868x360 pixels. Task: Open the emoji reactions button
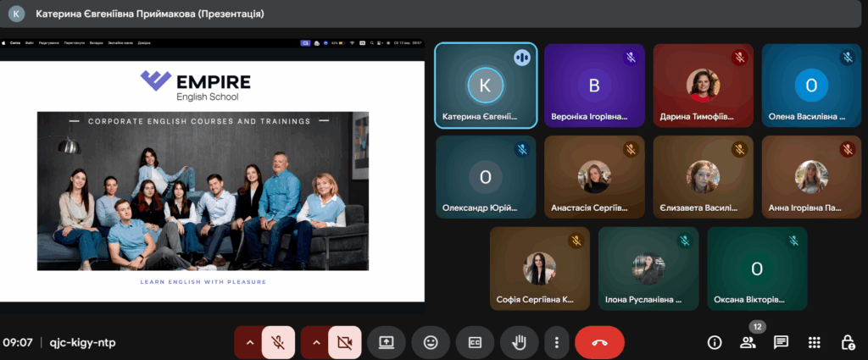tap(431, 342)
